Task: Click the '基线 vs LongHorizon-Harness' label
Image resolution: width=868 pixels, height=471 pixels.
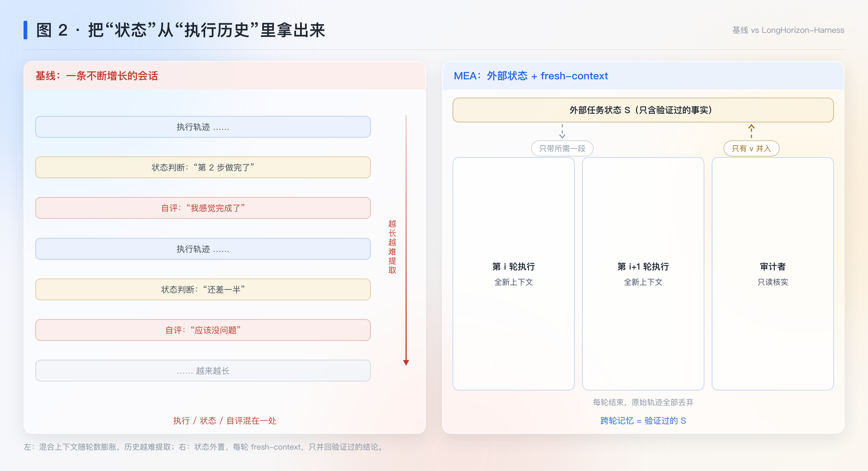Action: tap(788, 30)
